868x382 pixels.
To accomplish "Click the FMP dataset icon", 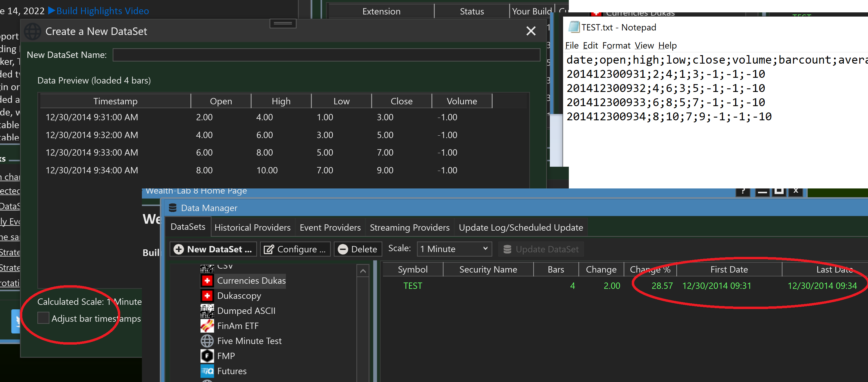I will point(207,356).
